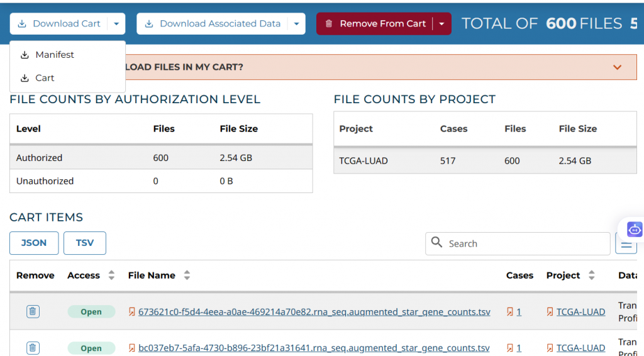
Task: Expand Download Associated Data dropdown arrow
Action: [297, 24]
